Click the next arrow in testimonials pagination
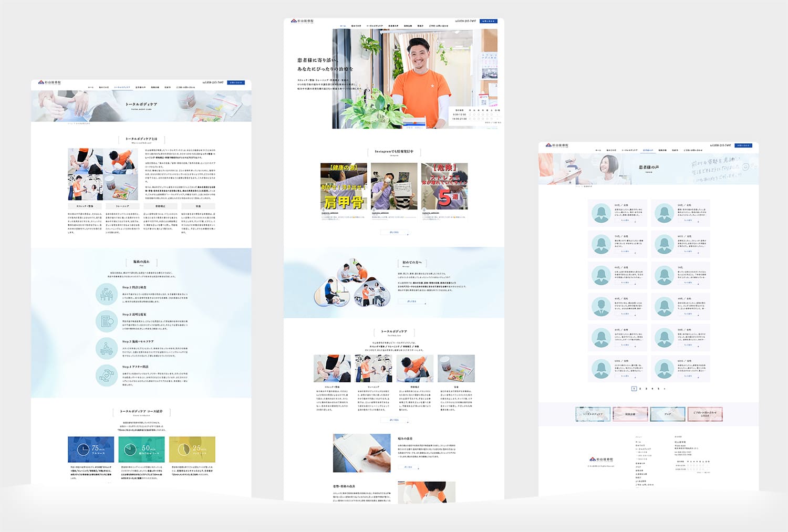Viewport: 788px width, 532px height. (x=665, y=389)
